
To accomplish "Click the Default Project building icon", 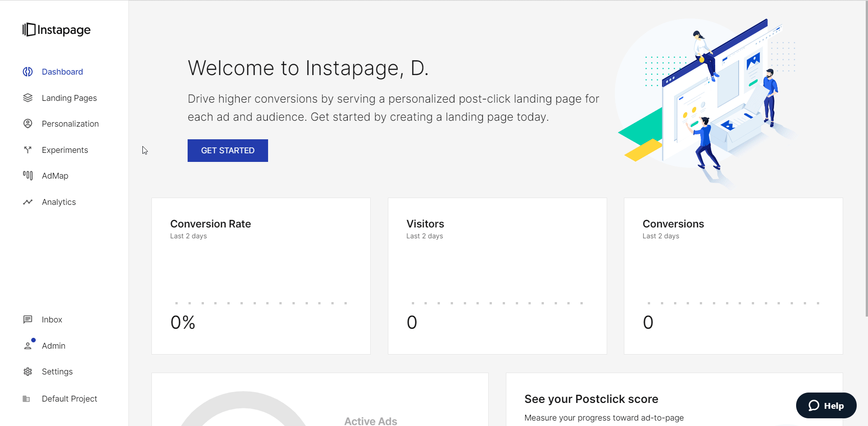I will click(x=26, y=399).
